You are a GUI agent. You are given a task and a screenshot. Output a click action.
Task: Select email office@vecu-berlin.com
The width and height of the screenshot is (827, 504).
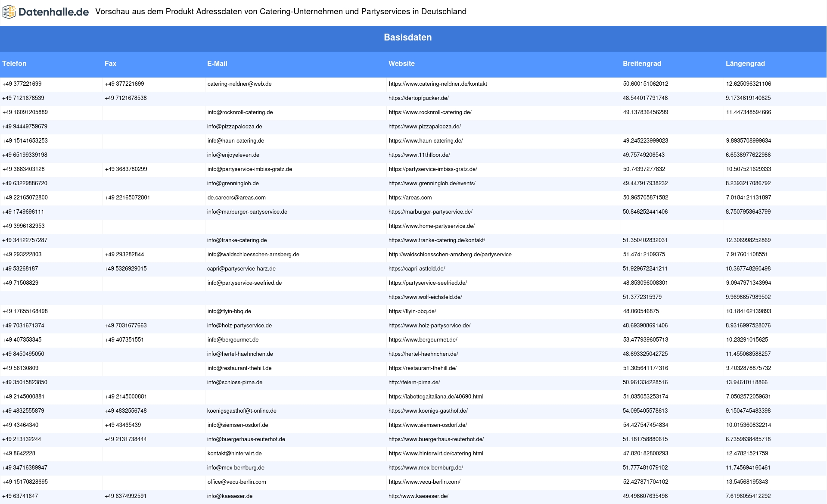point(236,482)
